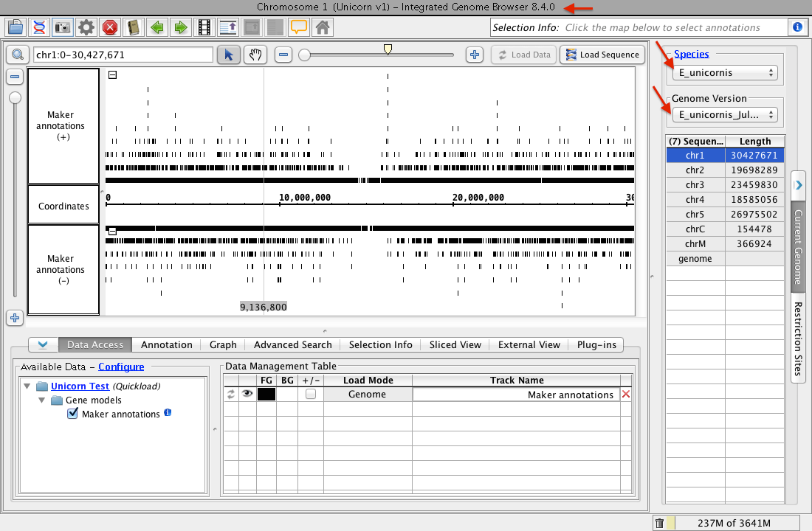The height and width of the screenshot is (531, 812).
Task: Take a snapshot with the camera icon
Action: 63,28
